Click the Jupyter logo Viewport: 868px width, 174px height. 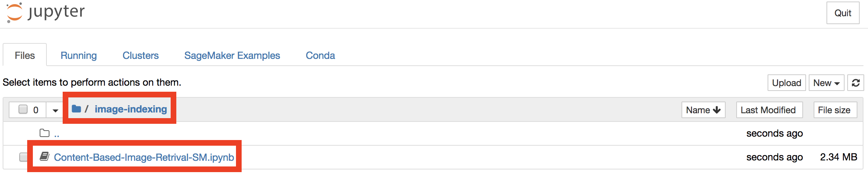(46, 12)
